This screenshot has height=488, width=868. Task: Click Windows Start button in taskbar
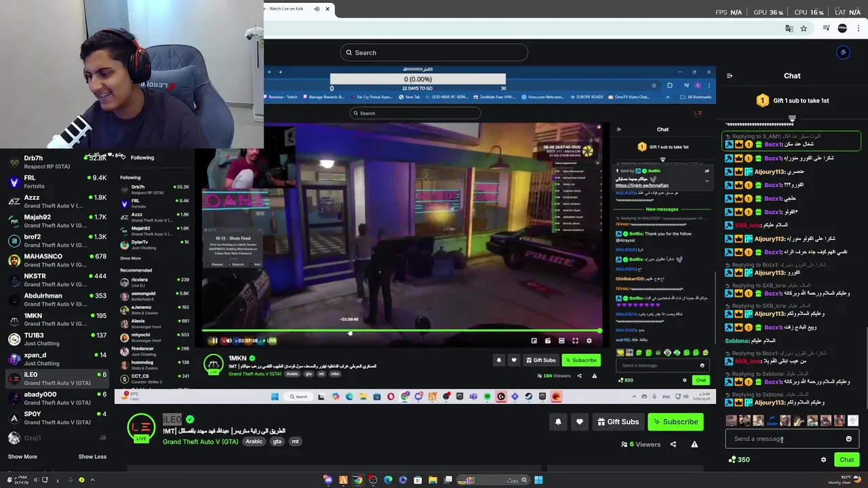[x=538, y=480]
